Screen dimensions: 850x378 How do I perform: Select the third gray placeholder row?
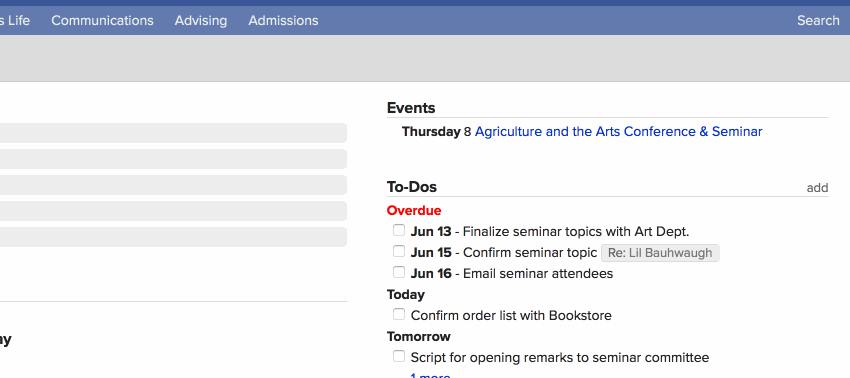point(173,185)
